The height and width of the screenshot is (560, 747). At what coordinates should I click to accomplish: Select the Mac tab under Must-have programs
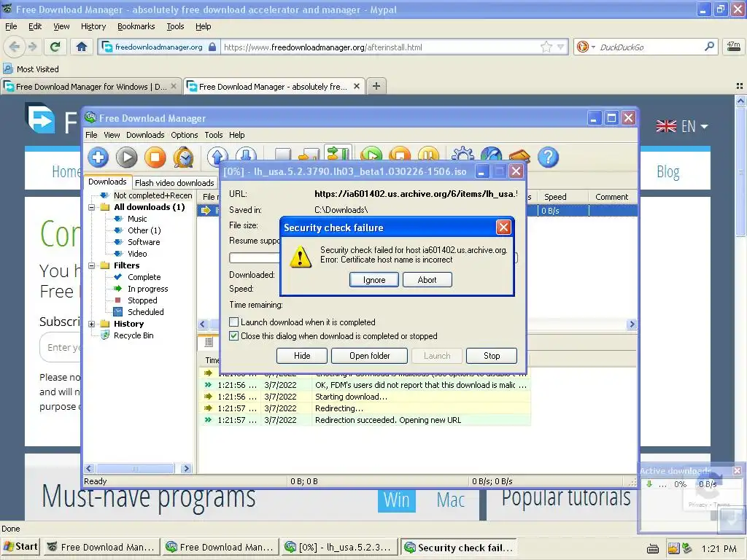(450, 500)
